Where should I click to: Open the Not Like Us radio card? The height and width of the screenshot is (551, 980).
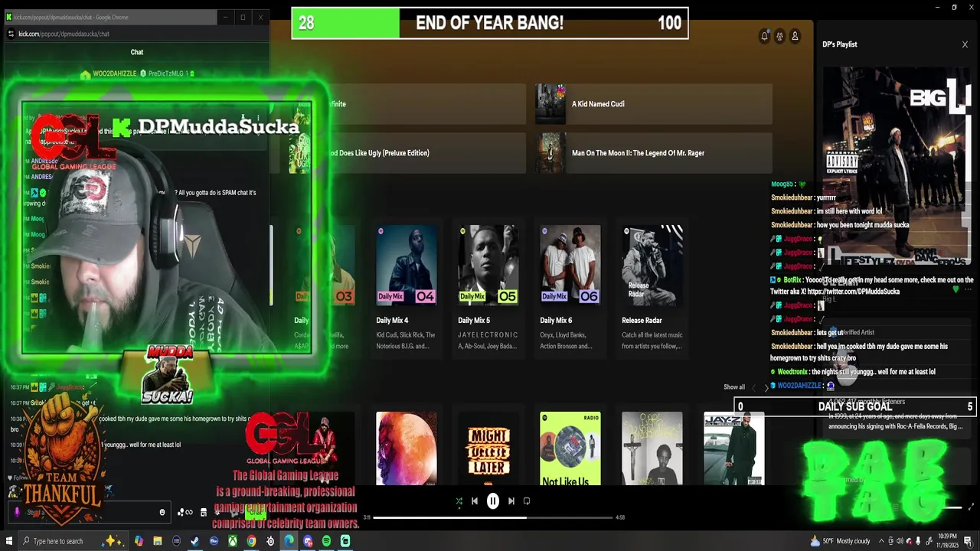[x=570, y=448]
